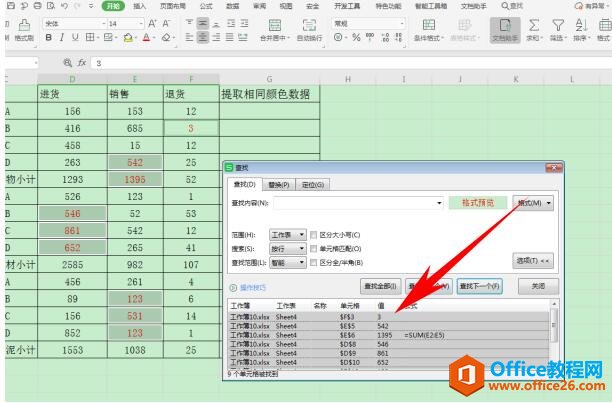The image size is (612, 403).
Task: Click the Font Color red A icon
Action: pos(146,37)
